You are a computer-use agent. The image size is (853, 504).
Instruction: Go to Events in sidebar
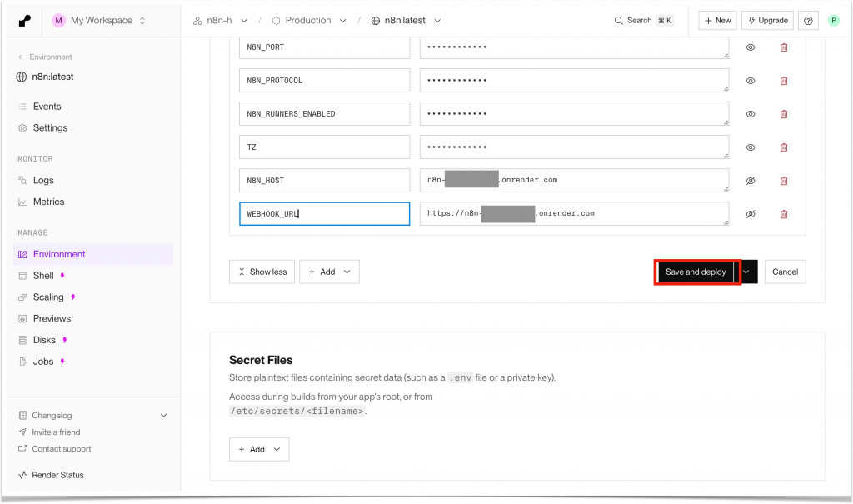pos(47,107)
